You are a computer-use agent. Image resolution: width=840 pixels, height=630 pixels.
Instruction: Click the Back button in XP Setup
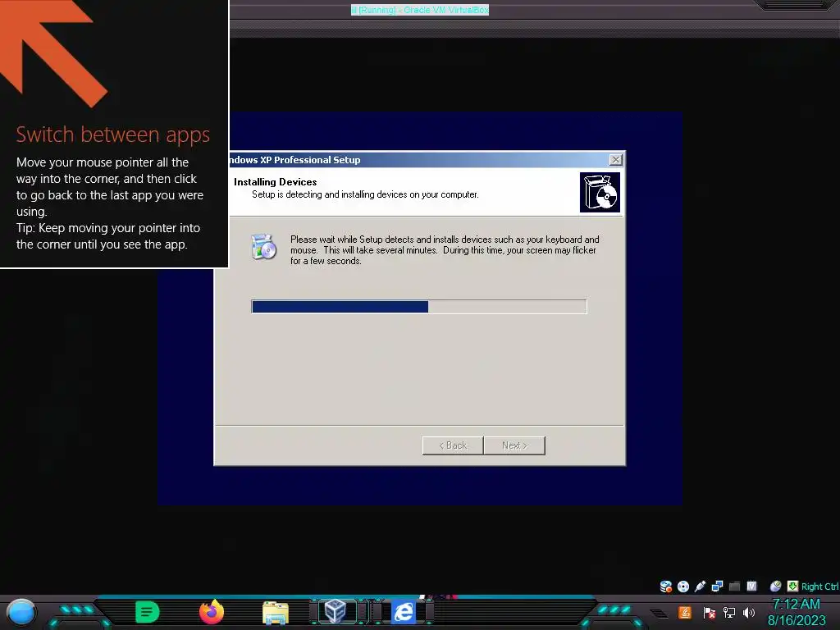pyautogui.click(x=453, y=445)
